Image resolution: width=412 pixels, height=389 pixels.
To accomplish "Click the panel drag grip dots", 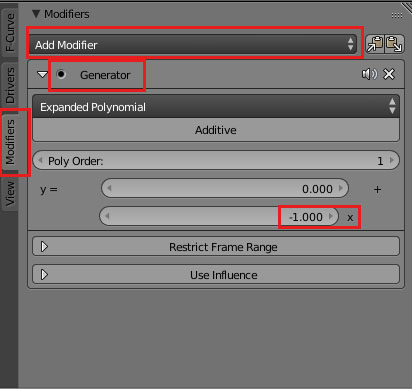I will coord(397,15).
